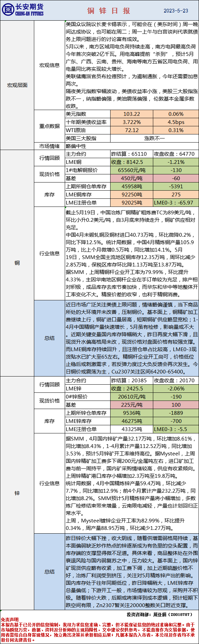Click the LME锌库存 46275吨 cell

[132, 421]
